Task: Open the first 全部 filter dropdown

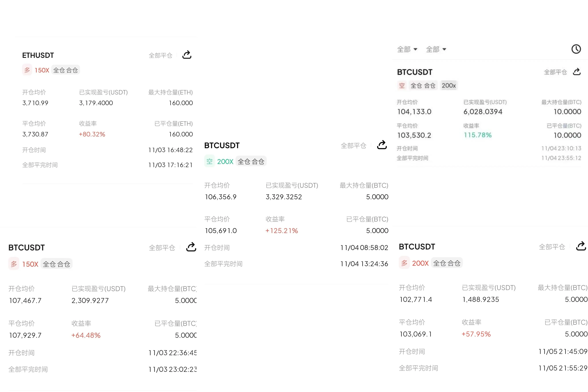Action: point(407,49)
